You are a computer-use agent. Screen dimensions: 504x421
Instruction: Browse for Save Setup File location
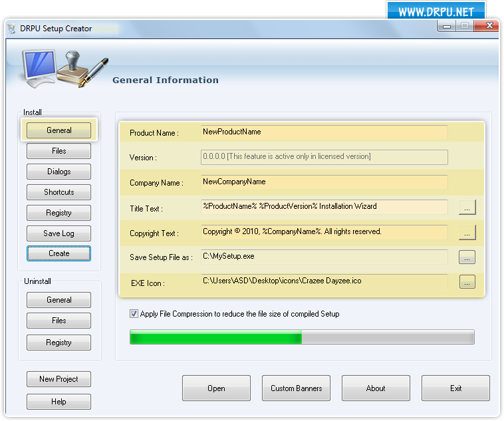point(467,257)
